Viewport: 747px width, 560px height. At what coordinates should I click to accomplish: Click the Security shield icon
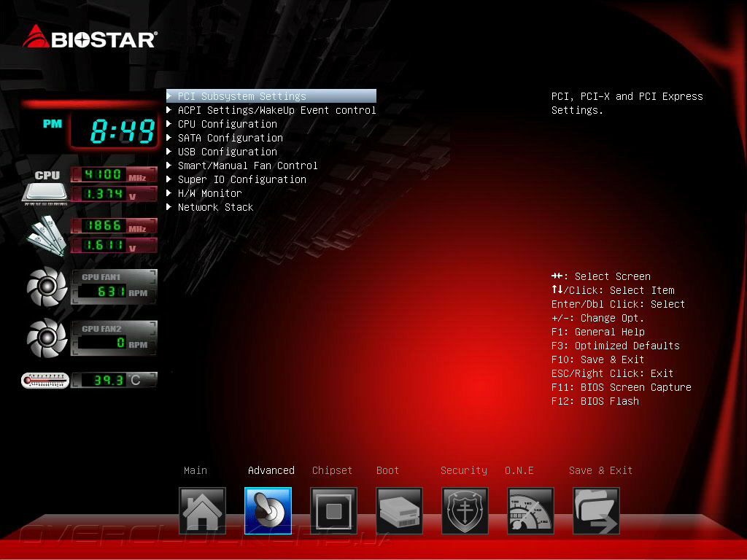[465, 510]
